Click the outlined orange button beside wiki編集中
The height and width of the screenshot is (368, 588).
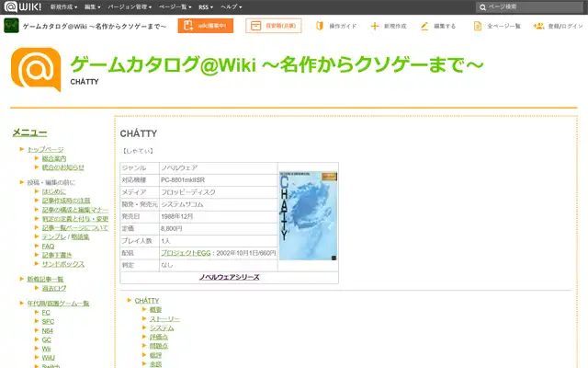point(274,26)
